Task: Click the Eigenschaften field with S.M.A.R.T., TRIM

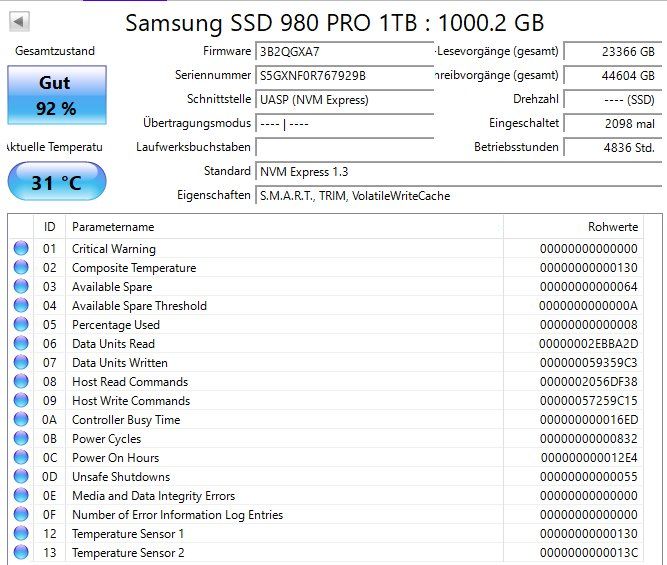Action: tap(459, 196)
